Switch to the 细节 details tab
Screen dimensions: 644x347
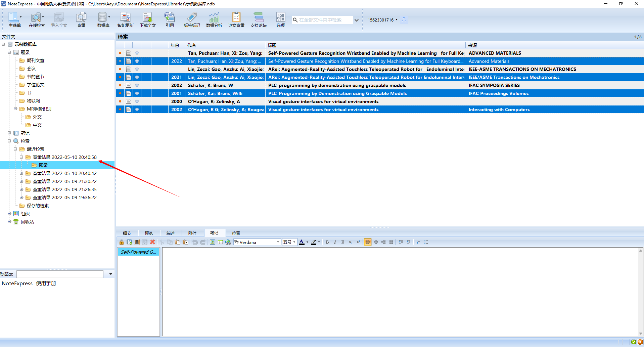(x=127, y=233)
